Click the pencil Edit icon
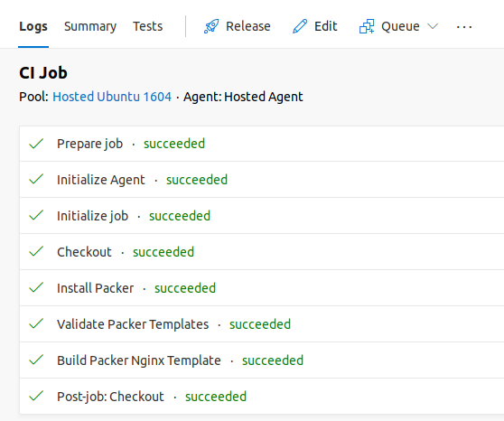Image resolution: width=504 pixels, height=421 pixels. 300,26
